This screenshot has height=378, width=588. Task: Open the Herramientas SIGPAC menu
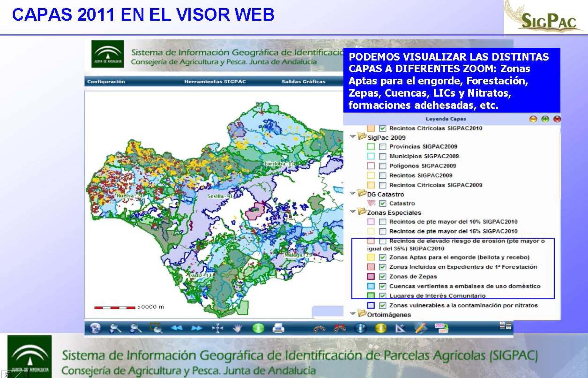click(215, 82)
